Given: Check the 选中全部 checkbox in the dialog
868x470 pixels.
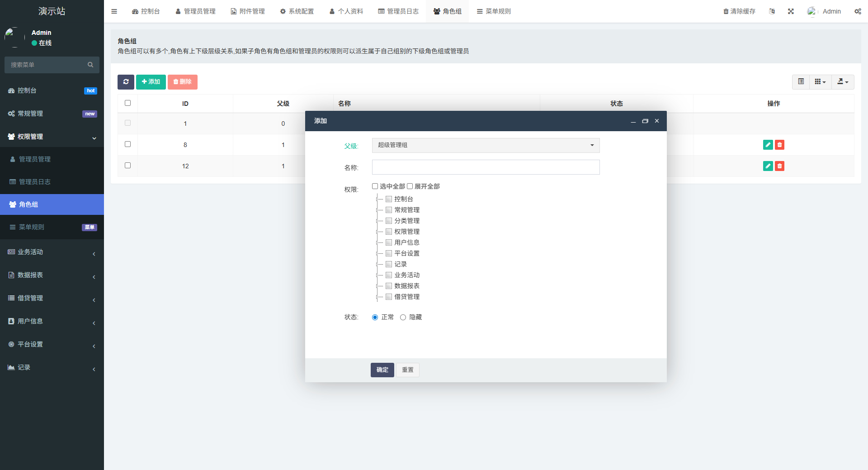Looking at the screenshot, I should (374, 186).
